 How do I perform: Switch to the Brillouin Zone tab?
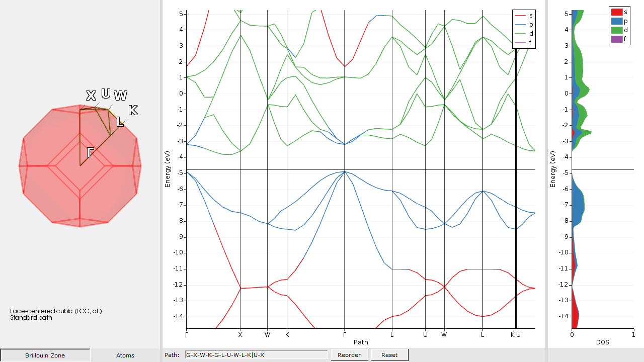click(x=45, y=355)
